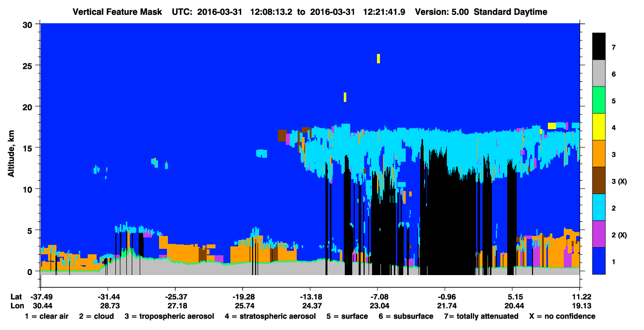Click the end time "12:21:41.9" in title

point(384,12)
